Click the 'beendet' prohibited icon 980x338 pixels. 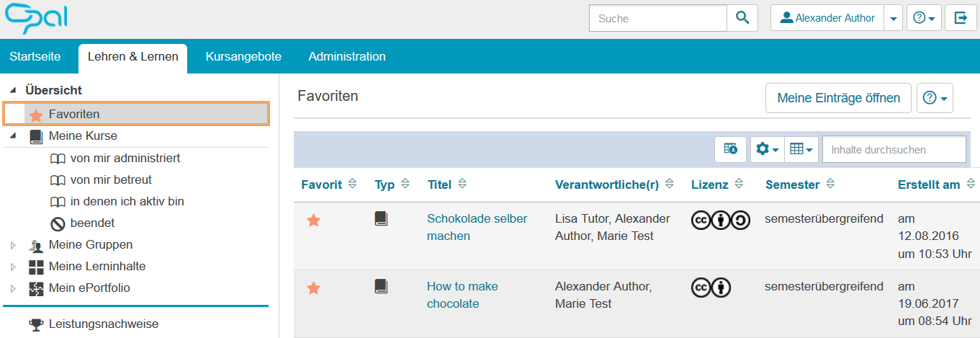(x=58, y=223)
